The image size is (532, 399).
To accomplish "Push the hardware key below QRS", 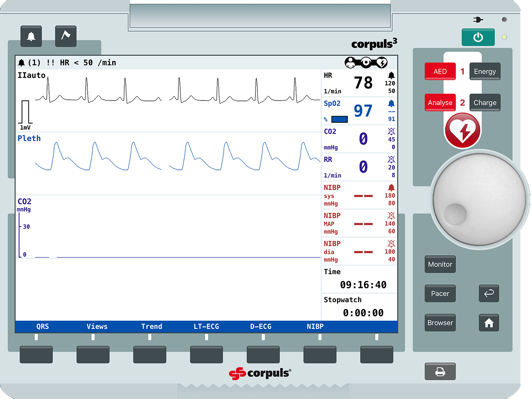I will (x=36, y=355).
